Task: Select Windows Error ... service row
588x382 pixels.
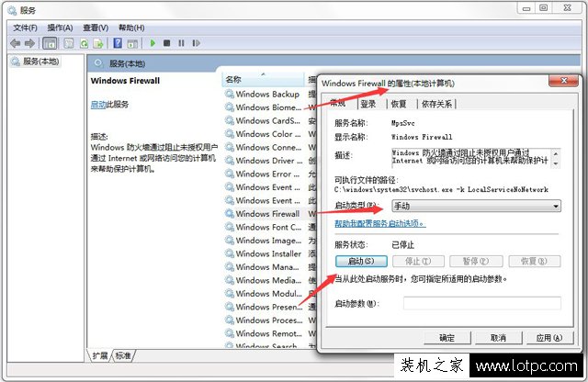Action: 267,174
